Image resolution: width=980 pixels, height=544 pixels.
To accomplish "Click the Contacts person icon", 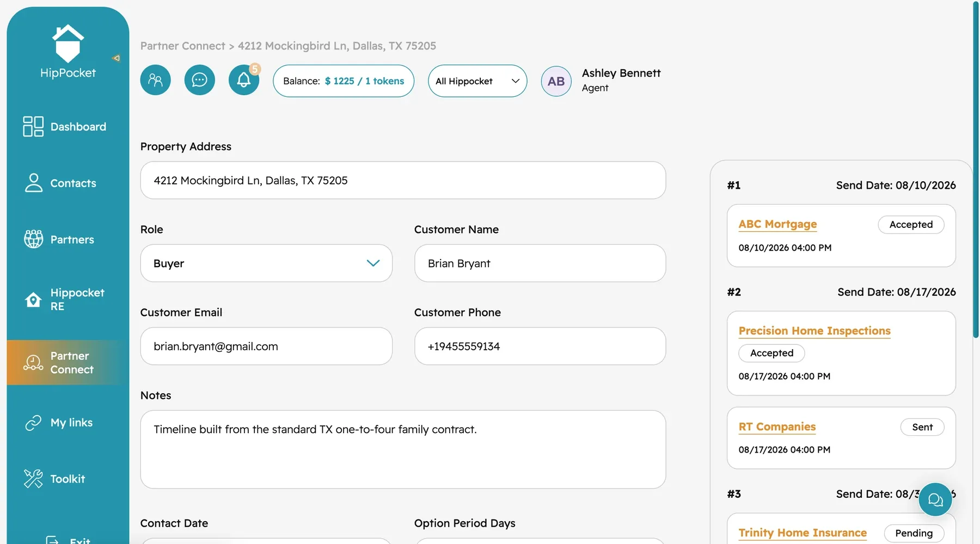I will click(x=33, y=183).
